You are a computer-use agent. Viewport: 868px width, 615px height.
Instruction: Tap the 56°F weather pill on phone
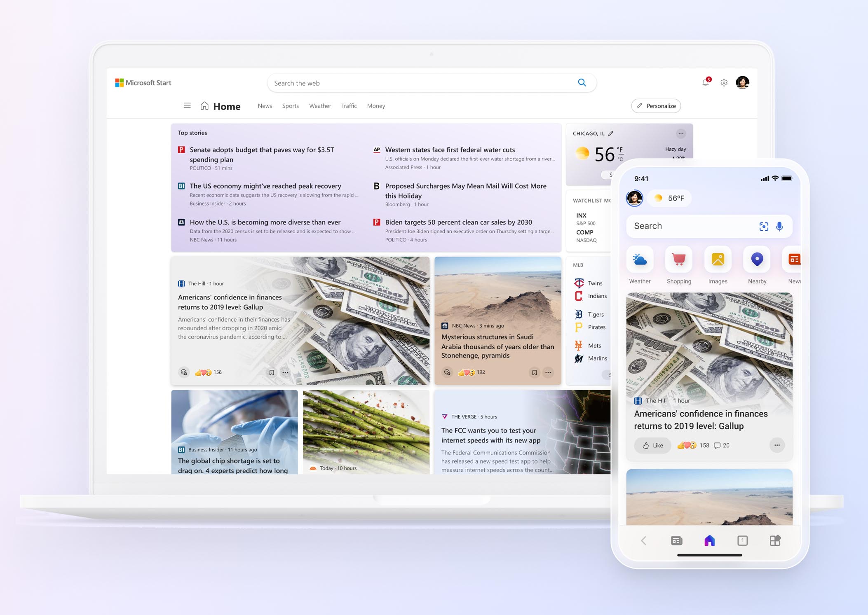[x=669, y=198]
